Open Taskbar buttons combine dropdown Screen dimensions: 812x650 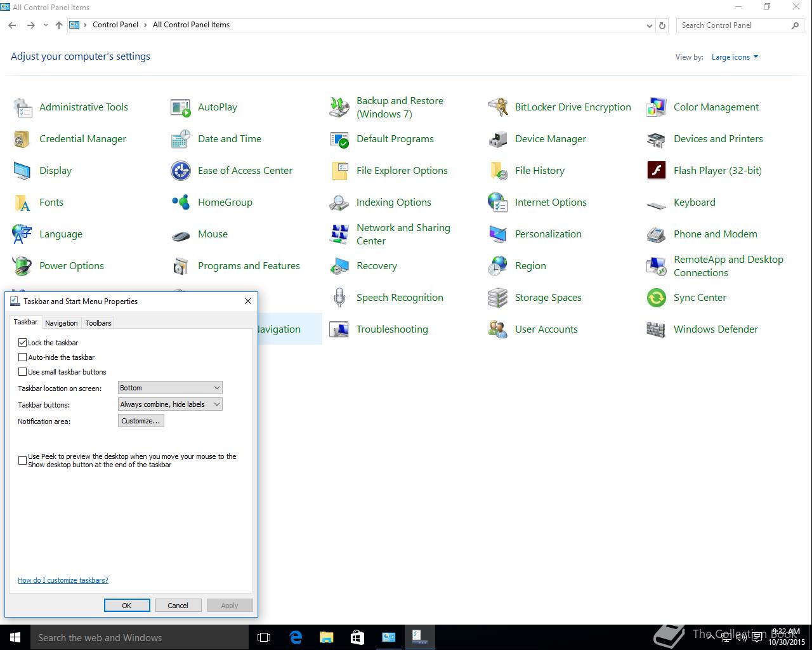tap(170, 404)
